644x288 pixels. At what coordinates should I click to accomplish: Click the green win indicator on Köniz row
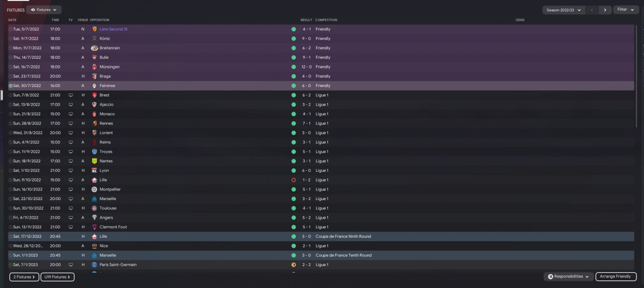(x=293, y=39)
